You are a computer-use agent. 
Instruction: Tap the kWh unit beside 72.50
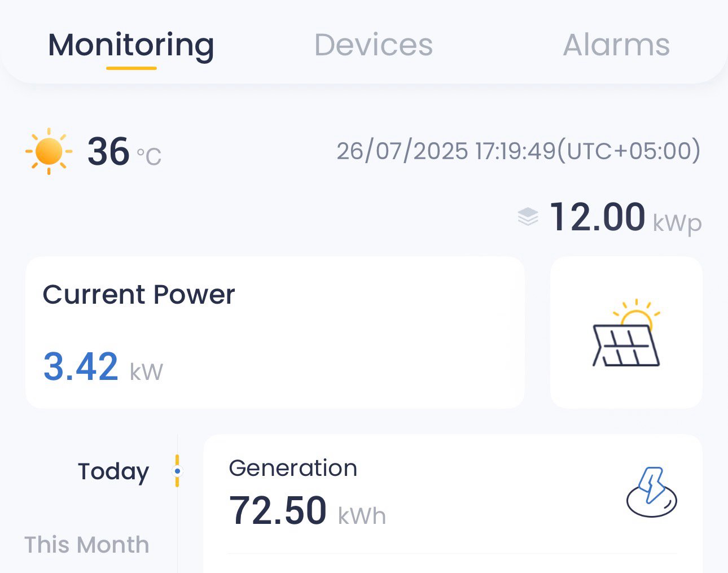[x=362, y=515]
